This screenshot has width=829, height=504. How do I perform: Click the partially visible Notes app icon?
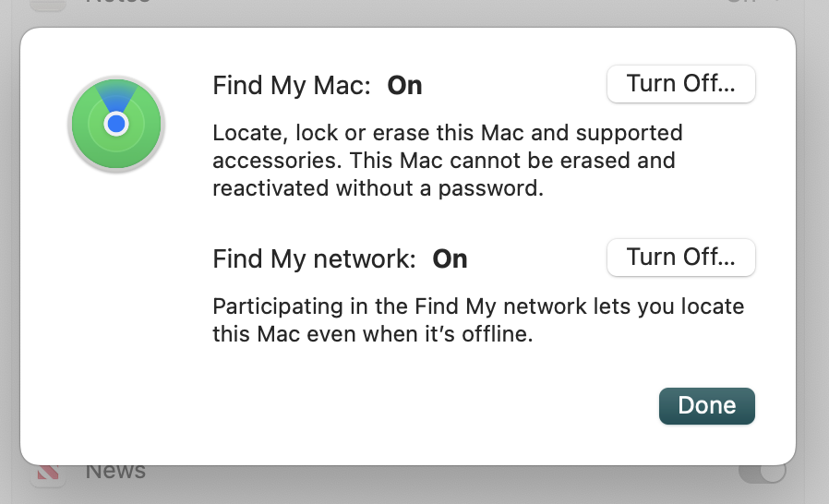(49, 3)
